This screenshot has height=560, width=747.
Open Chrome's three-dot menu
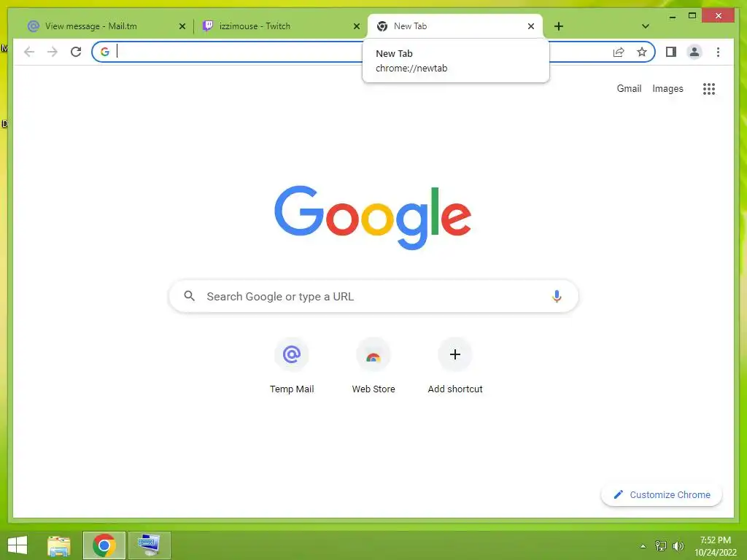click(x=718, y=52)
